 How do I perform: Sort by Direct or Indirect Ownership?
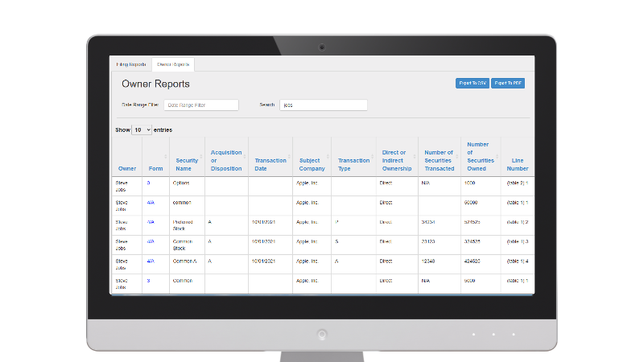tap(396, 160)
